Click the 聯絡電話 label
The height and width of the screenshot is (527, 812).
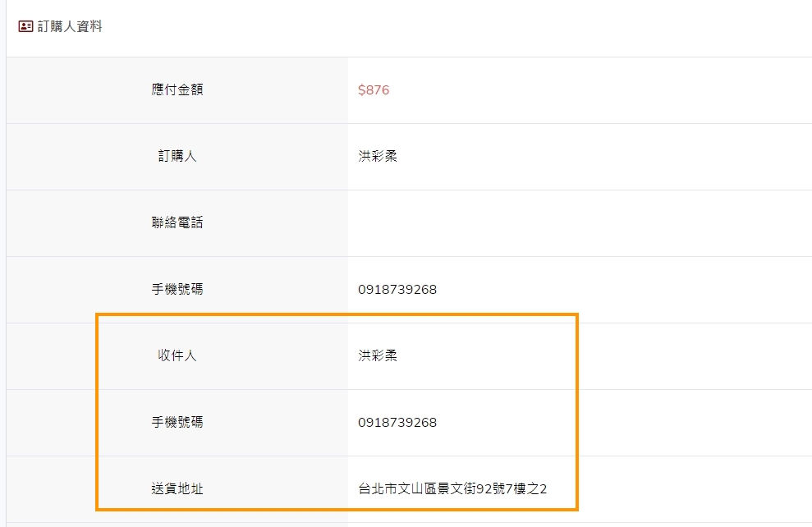pos(177,222)
